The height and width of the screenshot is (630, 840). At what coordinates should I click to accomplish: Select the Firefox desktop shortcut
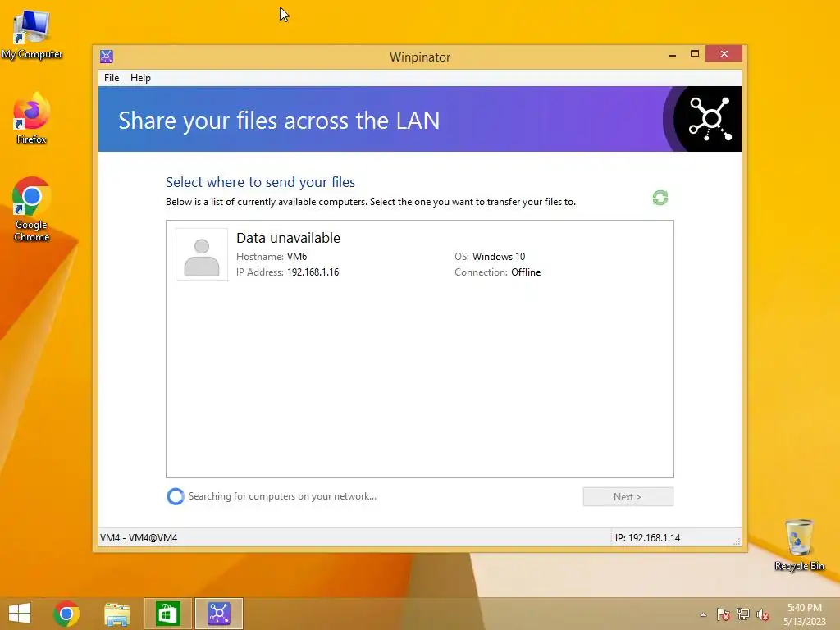click(32, 119)
